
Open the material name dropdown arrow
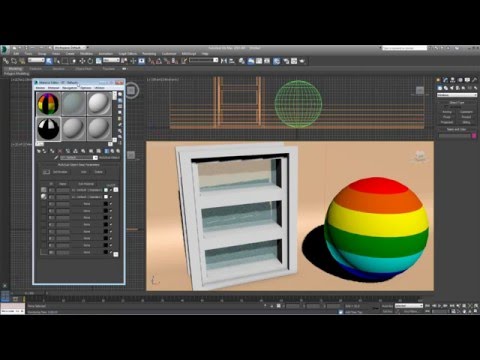[x=95, y=157]
